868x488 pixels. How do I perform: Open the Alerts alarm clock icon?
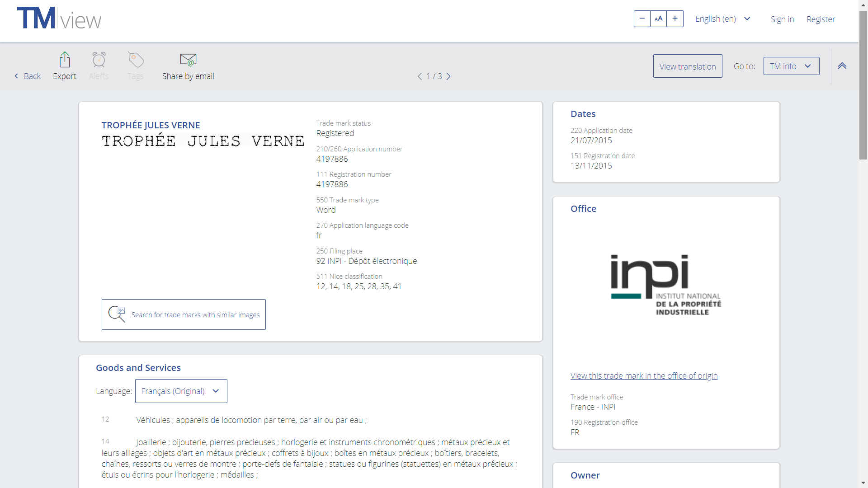99,60
